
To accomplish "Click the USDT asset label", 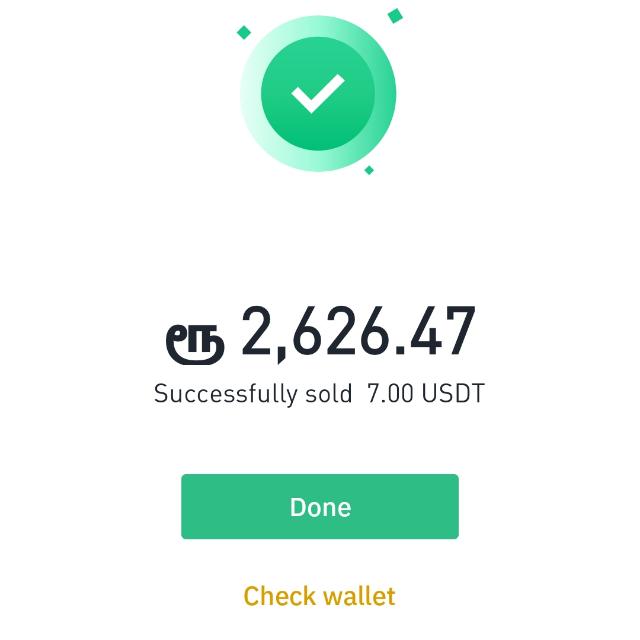I will point(453,393).
